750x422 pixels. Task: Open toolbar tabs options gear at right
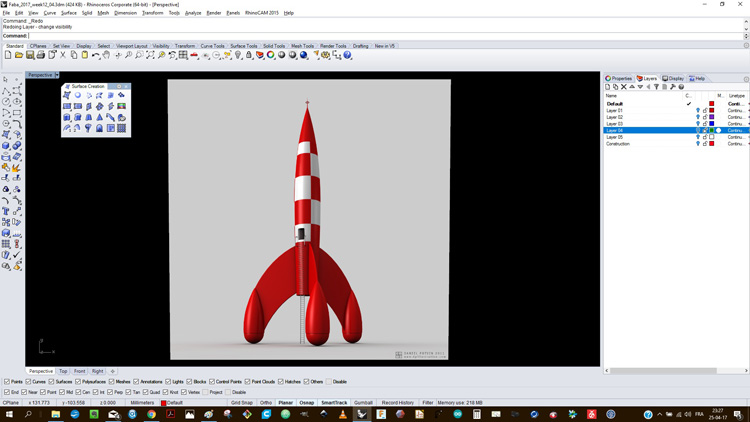click(746, 46)
